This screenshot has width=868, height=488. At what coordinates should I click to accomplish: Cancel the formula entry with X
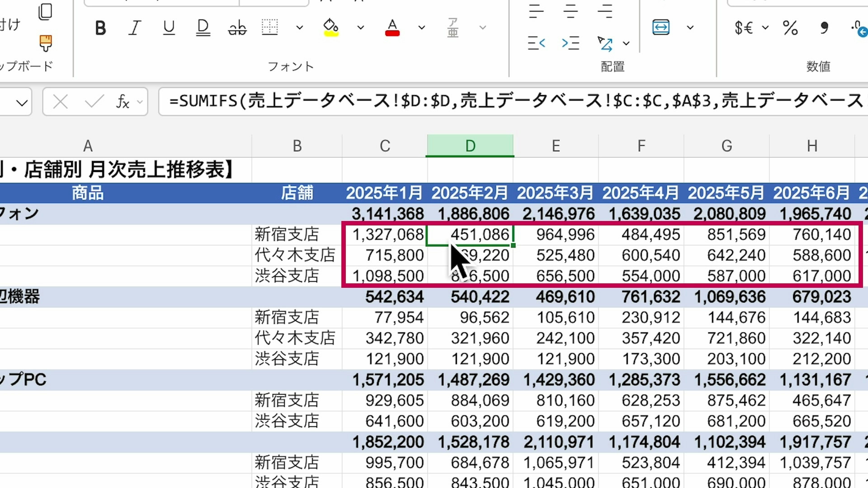click(x=61, y=101)
